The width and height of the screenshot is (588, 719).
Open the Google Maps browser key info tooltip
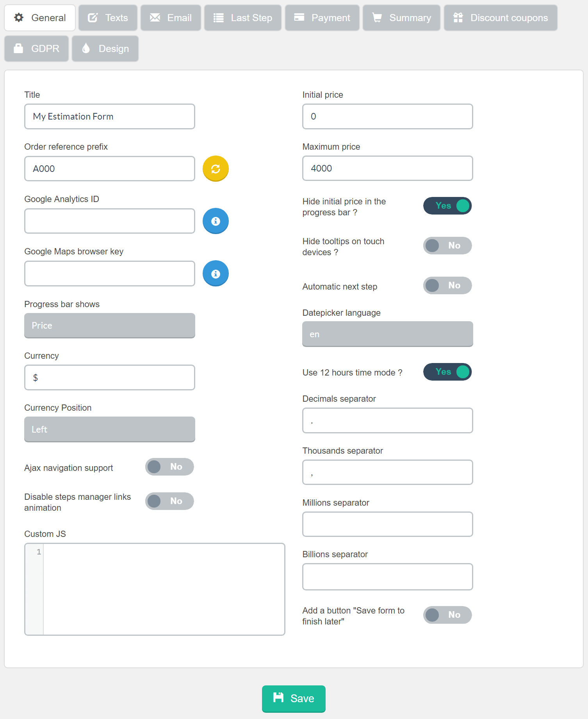pos(215,274)
